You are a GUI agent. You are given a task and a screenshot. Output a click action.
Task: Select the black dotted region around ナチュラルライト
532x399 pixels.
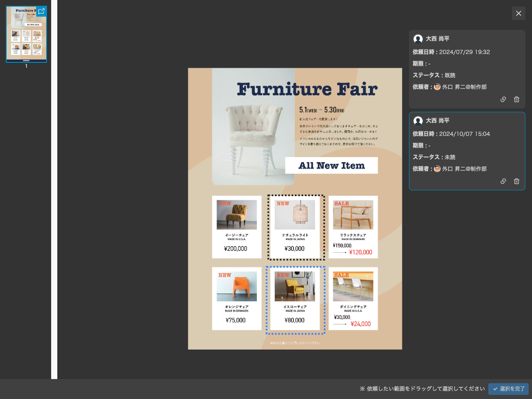pyautogui.click(x=296, y=227)
